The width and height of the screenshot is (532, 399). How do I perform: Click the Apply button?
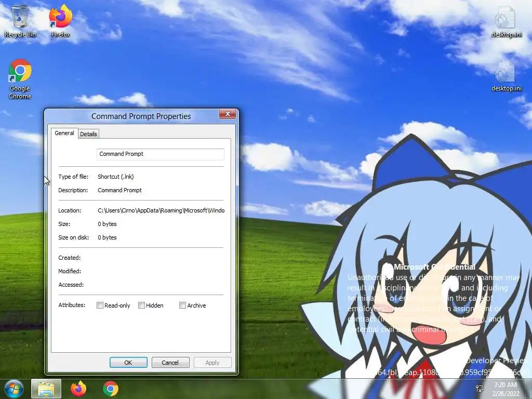[212, 362]
